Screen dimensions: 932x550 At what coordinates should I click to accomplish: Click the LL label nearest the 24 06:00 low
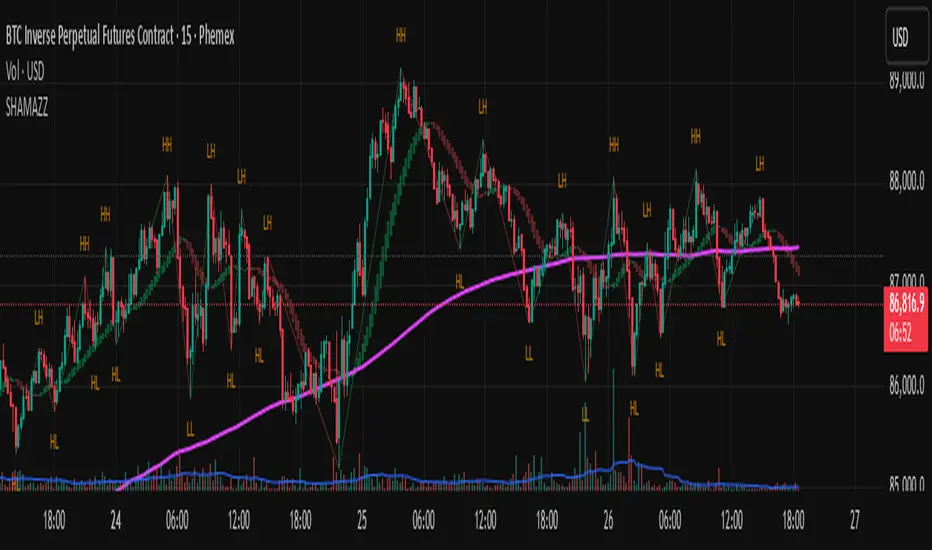coord(190,429)
